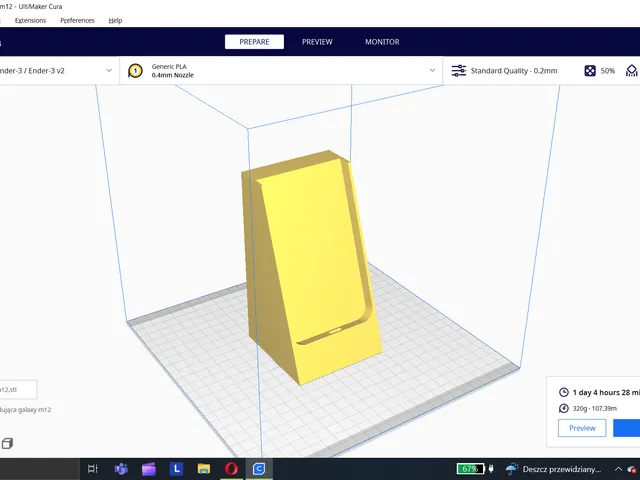Expand the Generic PLA material chevron
Screen dimensions: 640x480
click(432, 71)
